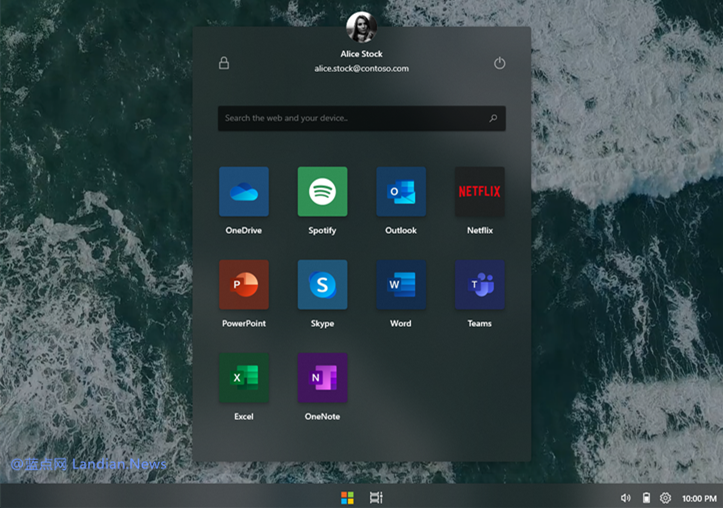Screen dimensions: 723x508
Task: Click the lock icon to lock device
Action: point(224,63)
